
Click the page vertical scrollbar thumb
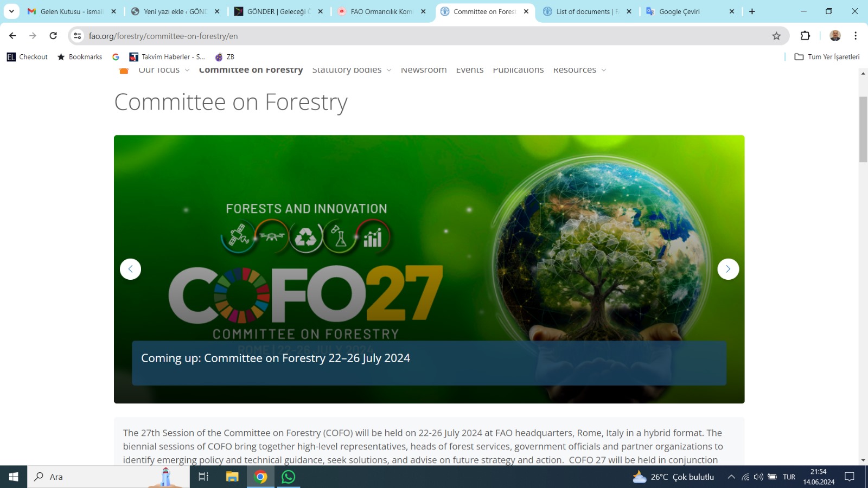tap(863, 130)
